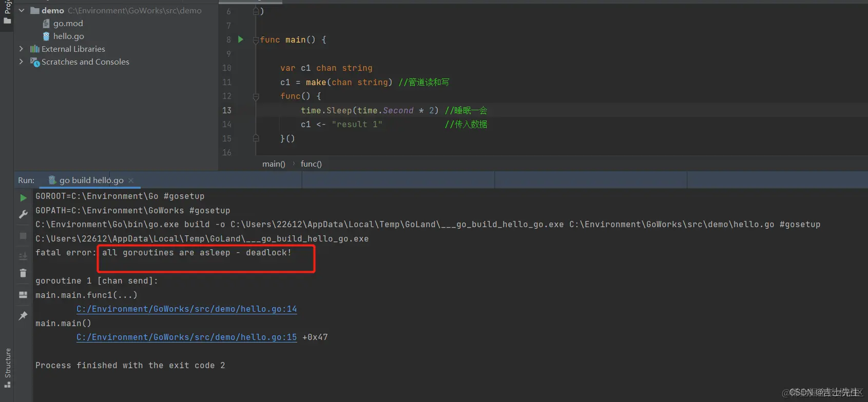Click line number 10 in the gutter
868x402 pixels.
[x=227, y=68]
